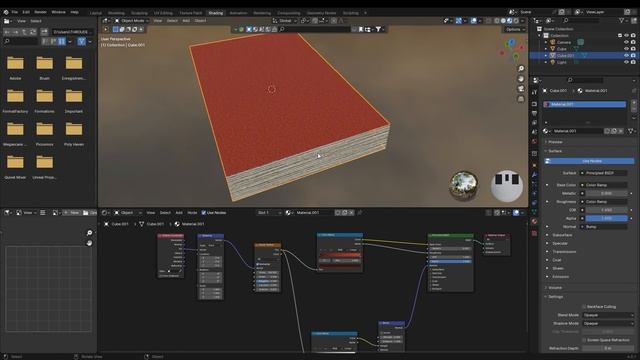Image resolution: width=640 pixels, height=360 pixels.
Task: Toggle viewport overlays icon
Action: point(473,20)
